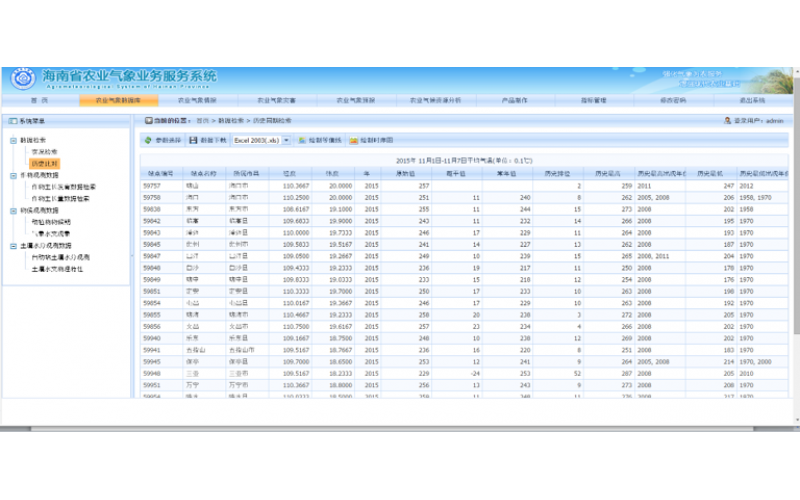Select the highlighted 历史比对 tree item
The height and width of the screenshot is (500, 800).
pyautogui.click(x=45, y=162)
